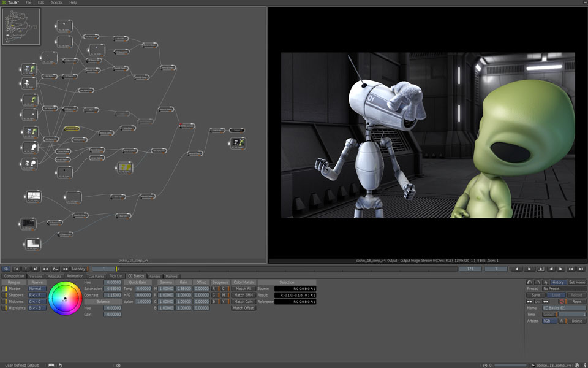
Task: Open the Preset dropdown showing No Preset
Action: 563,289
